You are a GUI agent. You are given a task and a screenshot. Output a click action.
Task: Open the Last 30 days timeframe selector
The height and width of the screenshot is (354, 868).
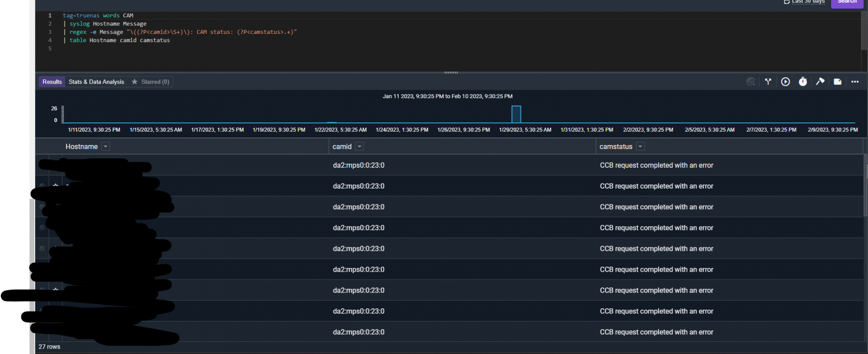808,2
